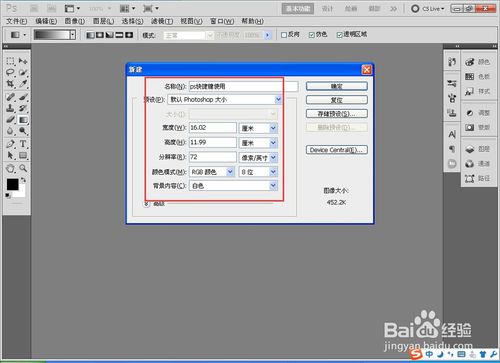Open the 编辑(E) menu
The image size is (500, 363).
tap(46, 21)
